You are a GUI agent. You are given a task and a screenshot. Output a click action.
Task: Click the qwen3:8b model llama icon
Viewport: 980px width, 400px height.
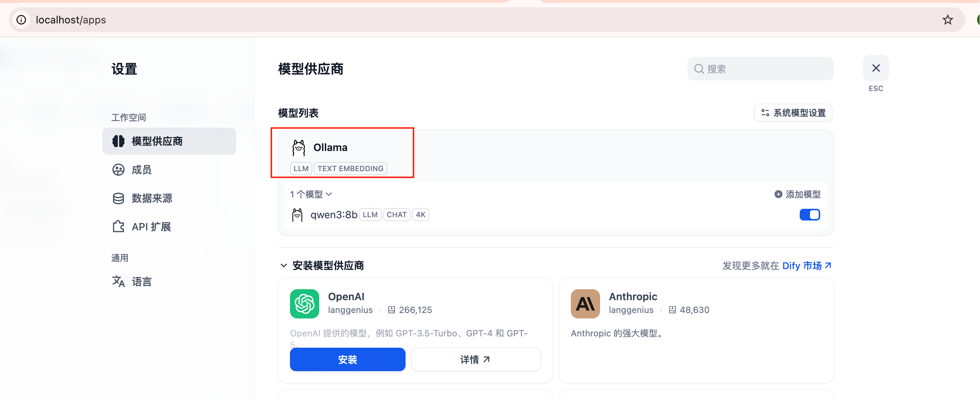click(x=297, y=215)
